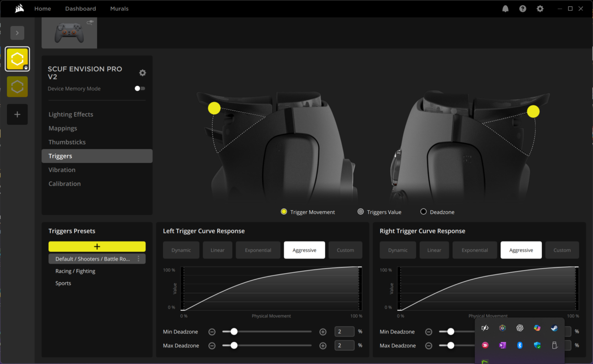Open the Murals tab
Screen dimensions: 593x364
click(x=119, y=9)
